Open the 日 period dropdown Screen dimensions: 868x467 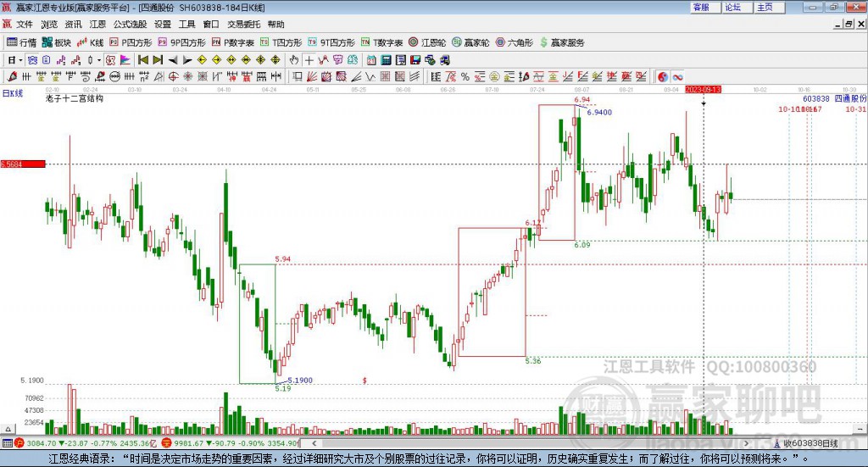[x=15, y=60]
